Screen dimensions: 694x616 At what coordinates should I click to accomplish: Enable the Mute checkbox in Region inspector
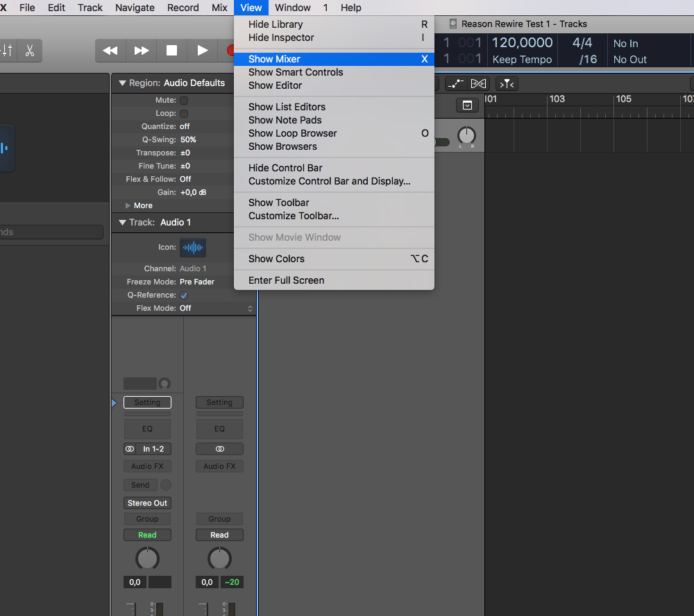pyautogui.click(x=184, y=101)
